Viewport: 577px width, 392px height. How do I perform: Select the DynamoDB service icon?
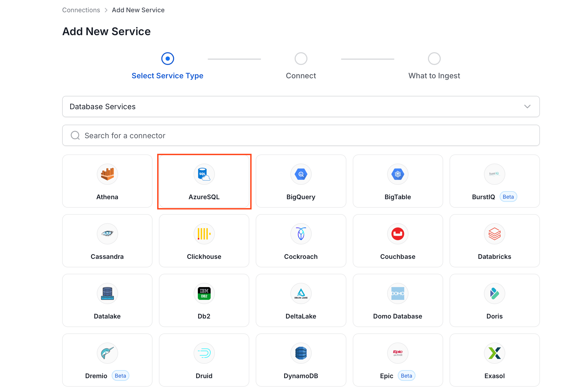[x=301, y=353]
